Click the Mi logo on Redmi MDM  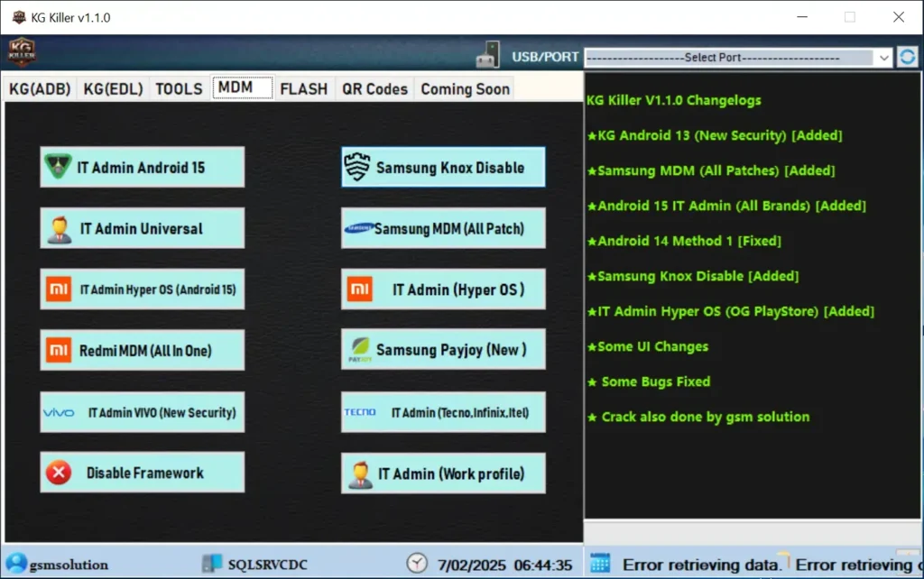click(59, 351)
